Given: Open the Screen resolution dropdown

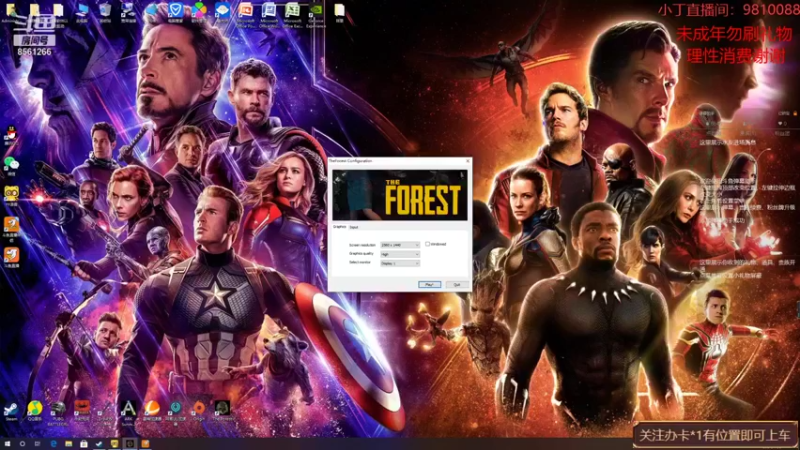Looking at the screenshot, I should pyautogui.click(x=399, y=245).
